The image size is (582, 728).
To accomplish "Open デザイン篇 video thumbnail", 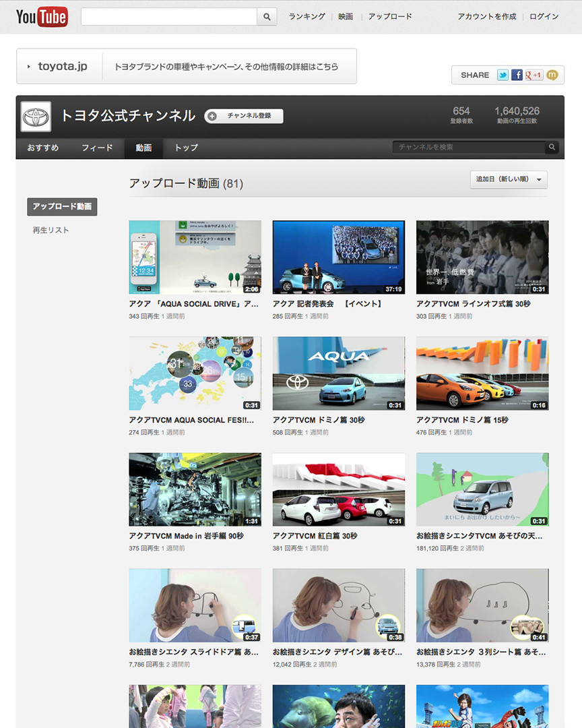I will [x=339, y=605].
